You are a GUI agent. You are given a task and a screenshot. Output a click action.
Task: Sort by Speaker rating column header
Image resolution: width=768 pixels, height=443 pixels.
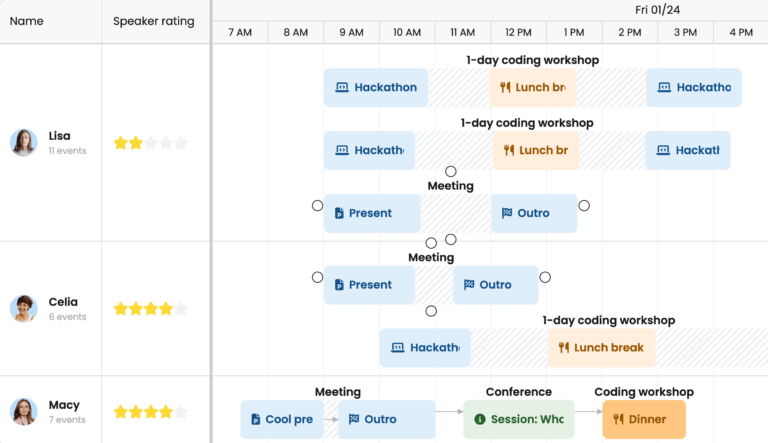(153, 21)
